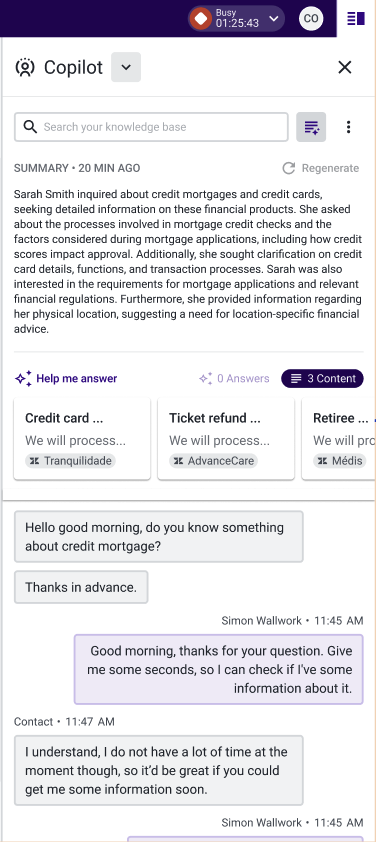
Task: Open the Retiree content card
Action: [338, 438]
